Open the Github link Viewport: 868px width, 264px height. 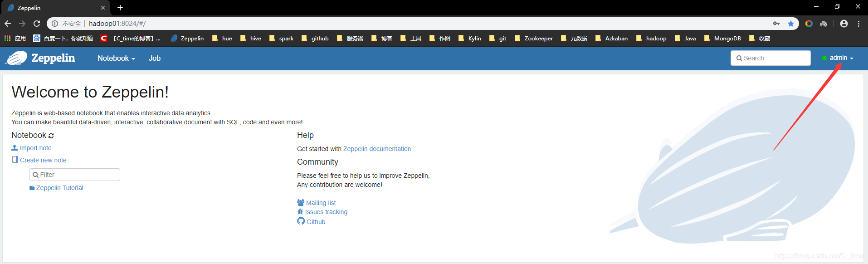[311, 221]
